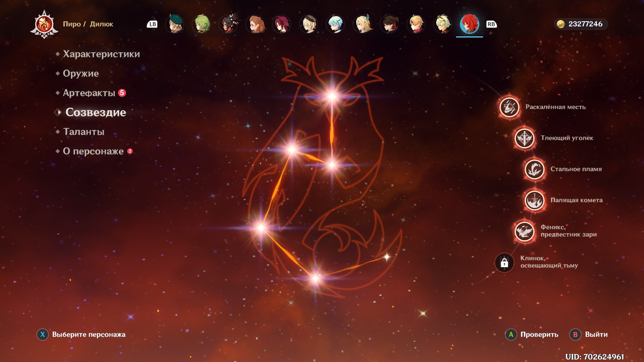Open the Характеристики menu
This screenshot has height=362, width=644.
point(101,54)
